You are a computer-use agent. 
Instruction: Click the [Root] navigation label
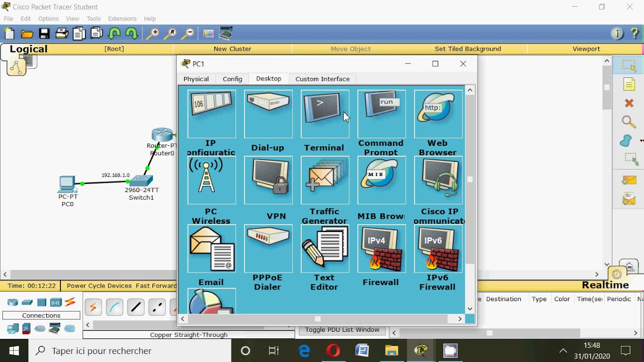114,49
